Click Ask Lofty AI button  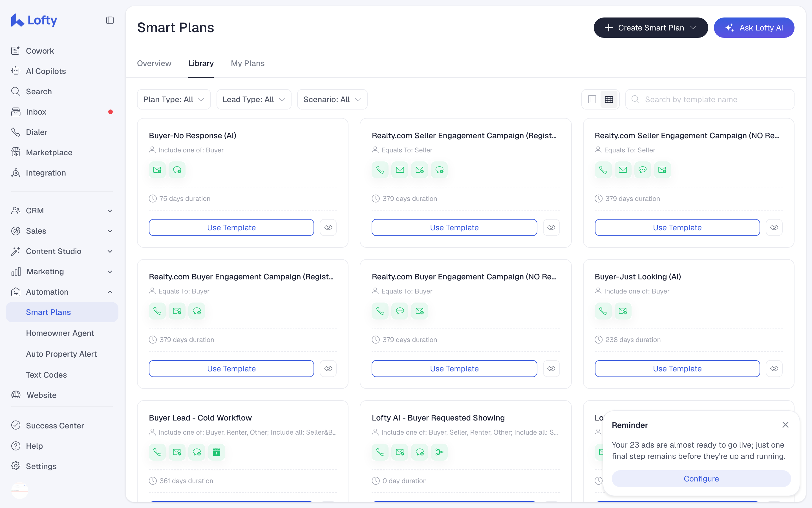[754, 28]
